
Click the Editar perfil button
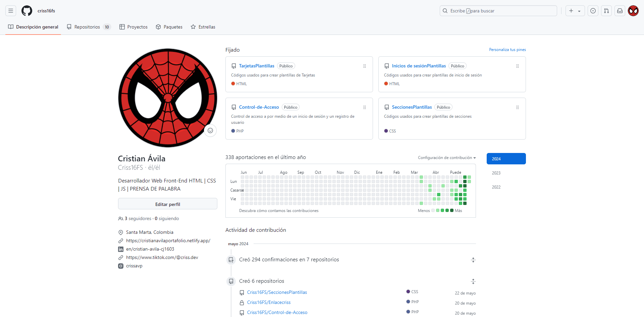pos(168,204)
